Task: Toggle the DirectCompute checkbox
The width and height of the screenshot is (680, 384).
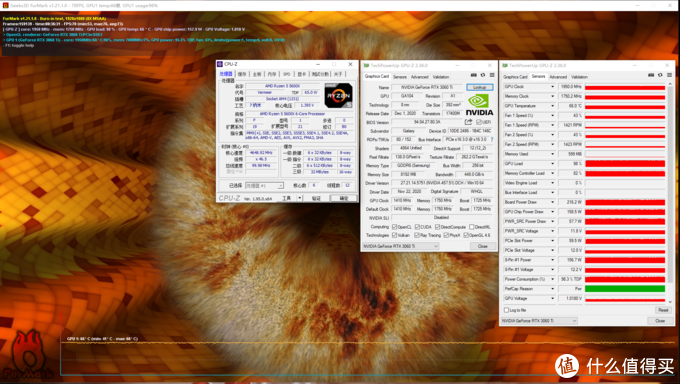Action: tap(438, 227)
